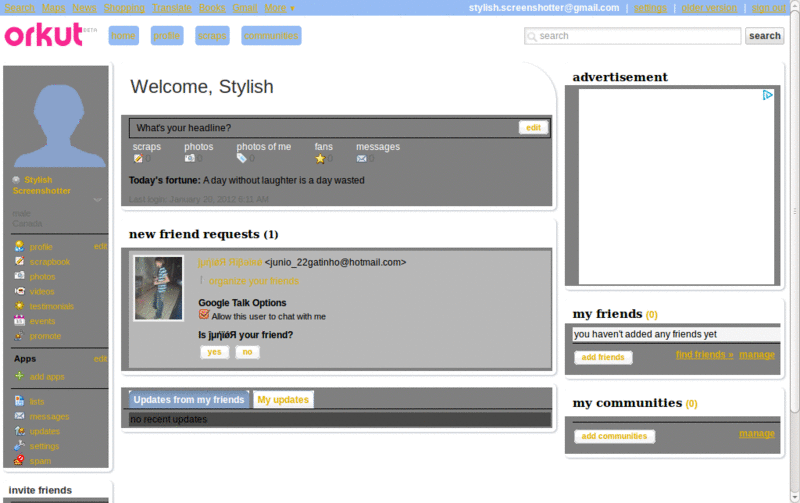This screenshot has width=800, height=503.
Task: Click the testimonials sun icon
Action: coord(19,306)
